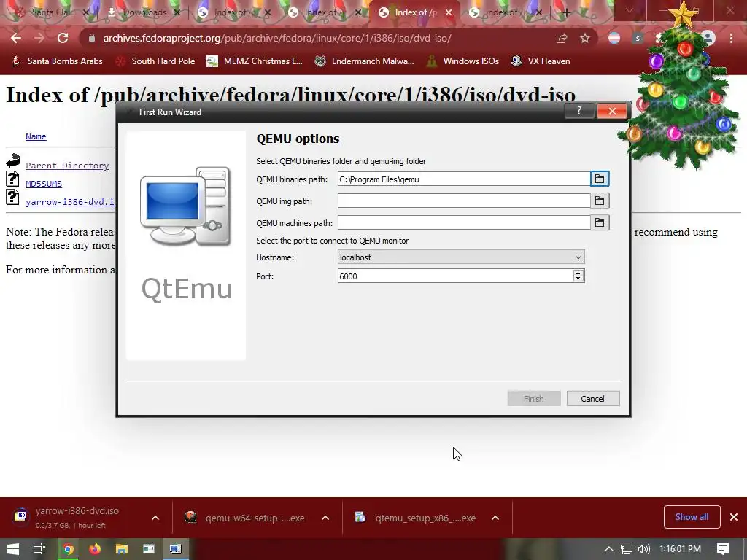Open the Chrome profile avatar icon
Viewport: 747px width, 560px height.
coord(708,38)
